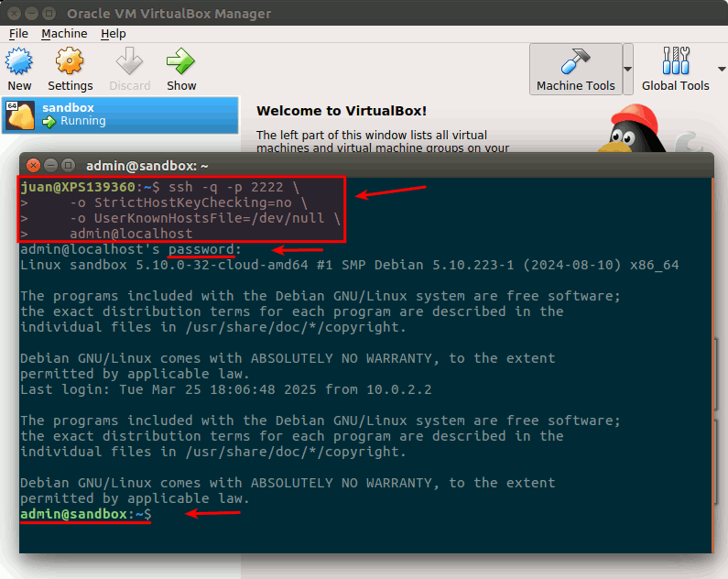Click the 'admin@localhost's password:' line
This screenshot has width=728, height=579.
pos(131,249)
